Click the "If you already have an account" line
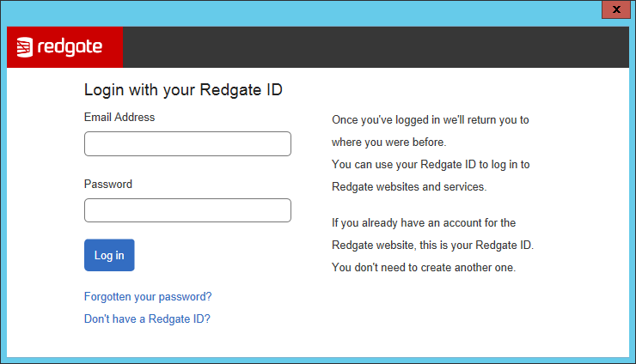 click(x=424, y=223)
